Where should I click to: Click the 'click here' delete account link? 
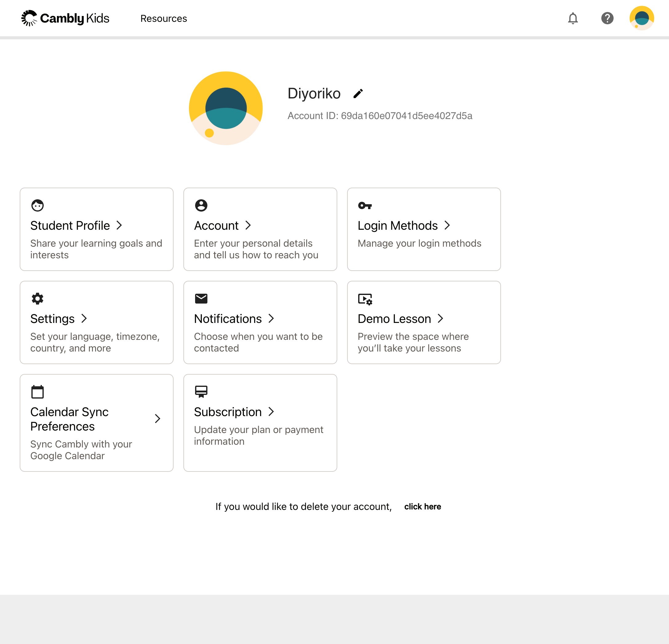coord(422,507)
